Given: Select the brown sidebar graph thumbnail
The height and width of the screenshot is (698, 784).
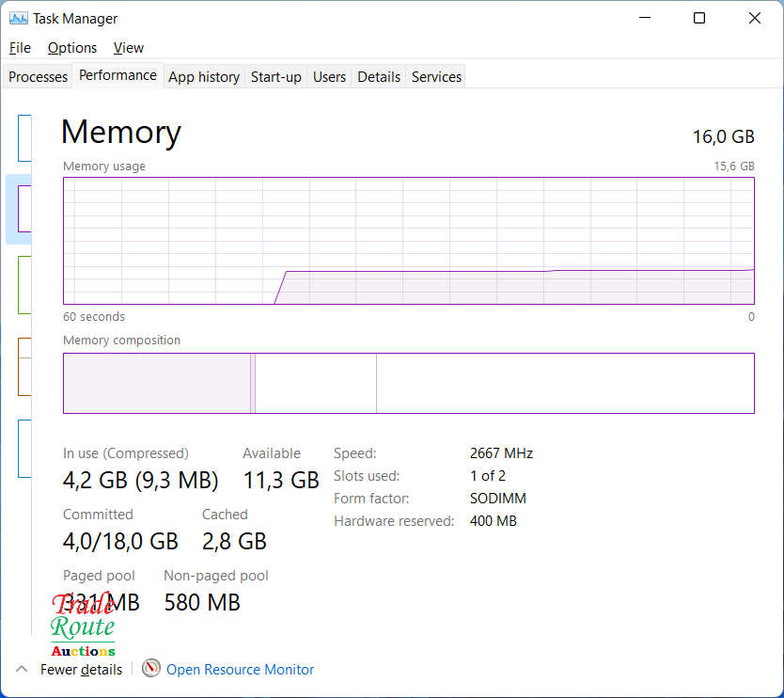Looking at the screenshot, I should point(24,366).
